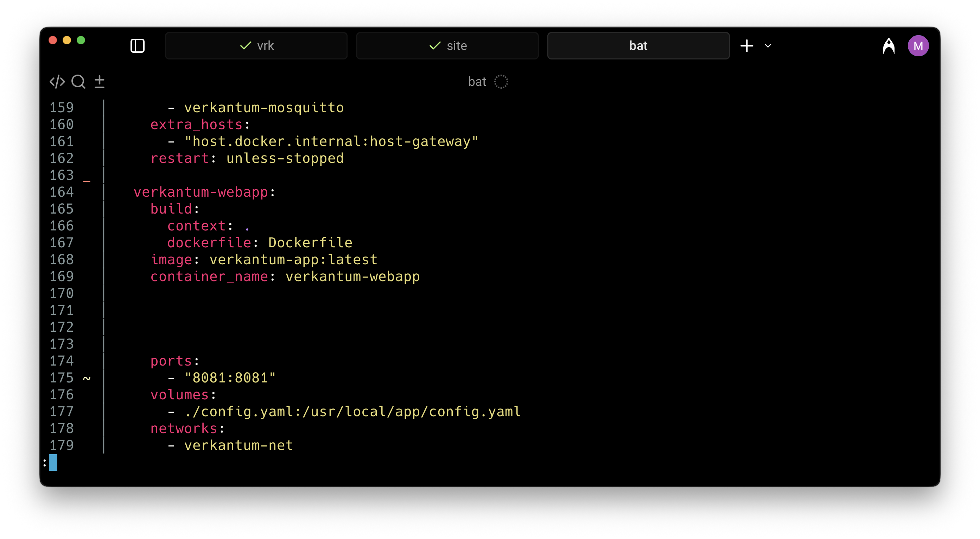
Task: Click the green checkmark on the site tab
Action: pyautogui.click(x=434, y=45)
